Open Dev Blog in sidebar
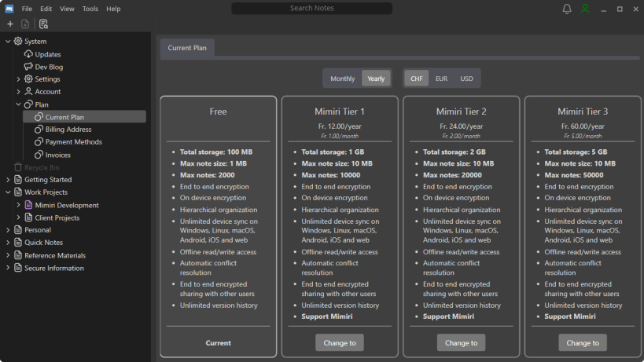 coord(49,67)
